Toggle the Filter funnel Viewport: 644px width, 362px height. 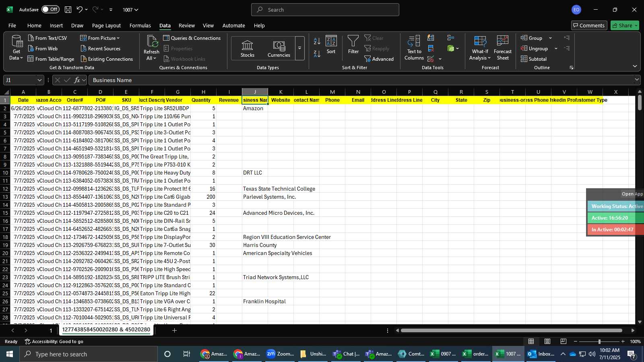353,45
